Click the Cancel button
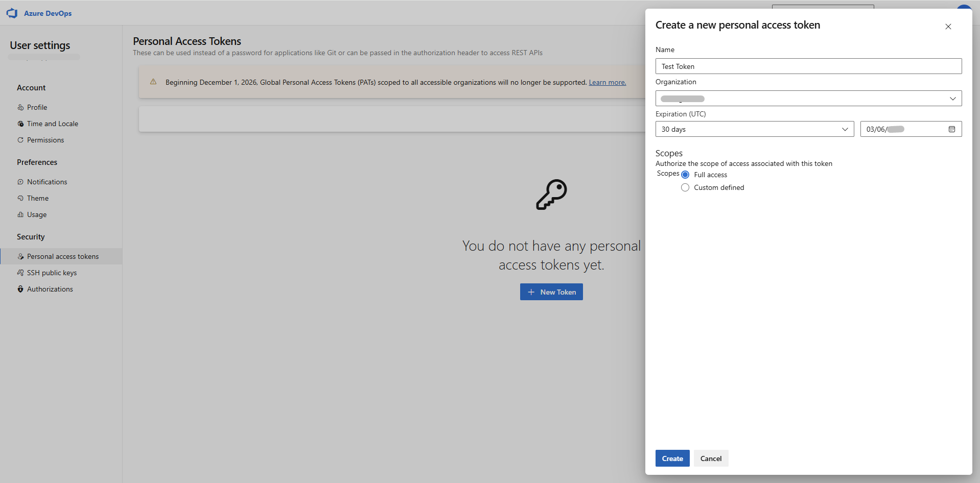The height and width of the screenshot is (483, 980). [711, 458]
